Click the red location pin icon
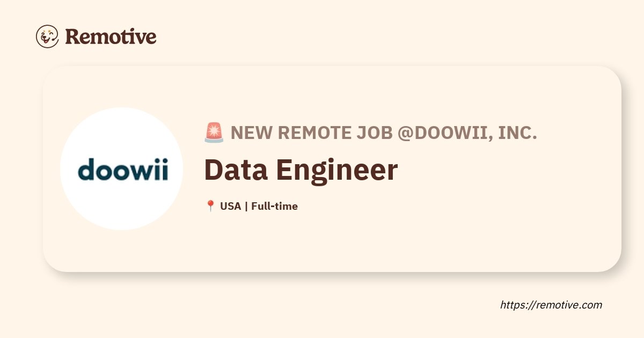This screenshot has height=338, width=644. tap(210, 206)
